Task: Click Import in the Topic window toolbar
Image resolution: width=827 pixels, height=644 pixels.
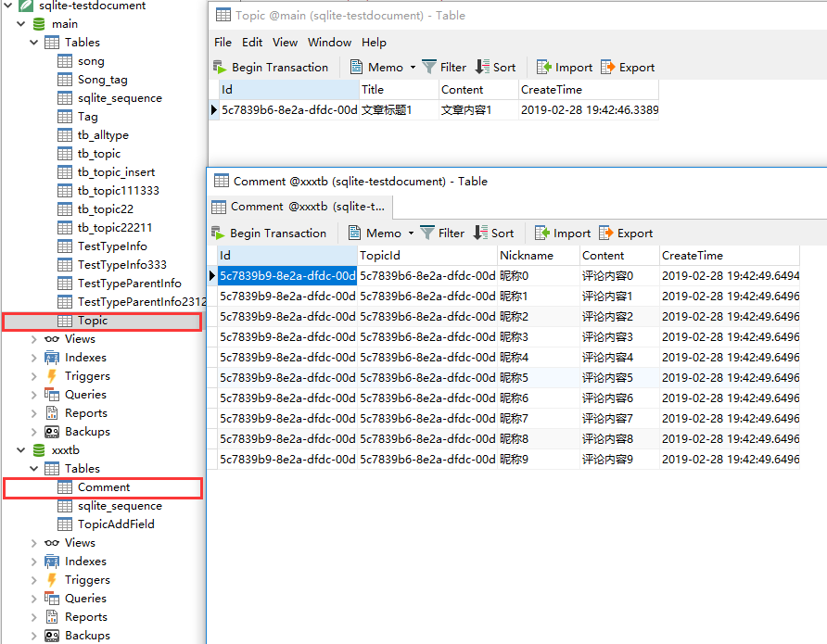Action: (x=565, y=68)
